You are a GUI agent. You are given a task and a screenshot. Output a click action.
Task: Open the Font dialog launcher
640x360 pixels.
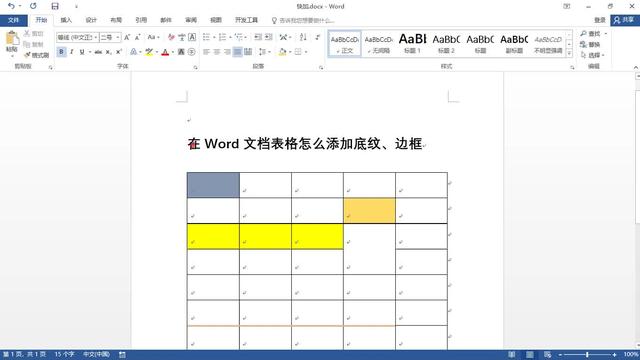196,67
